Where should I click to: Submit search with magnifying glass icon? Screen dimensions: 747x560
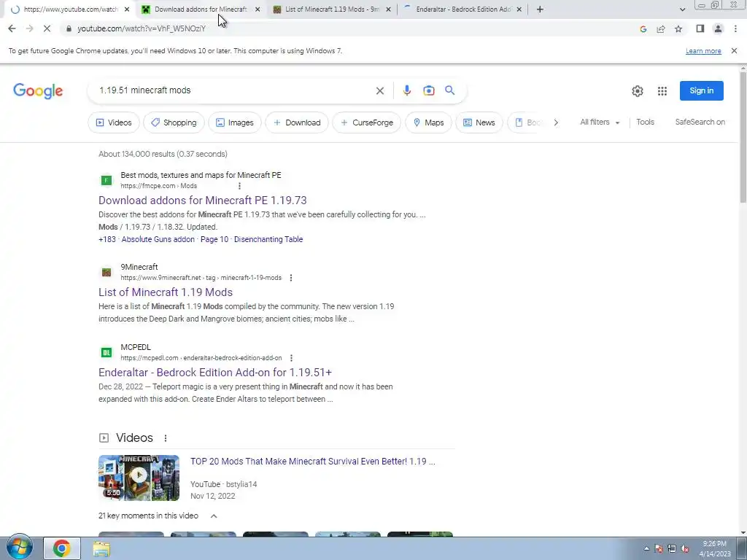point(449,90)
